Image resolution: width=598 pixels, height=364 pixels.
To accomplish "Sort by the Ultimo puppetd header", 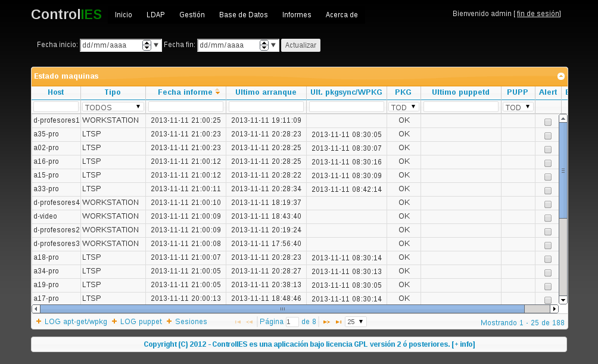I will pos(460,92).
